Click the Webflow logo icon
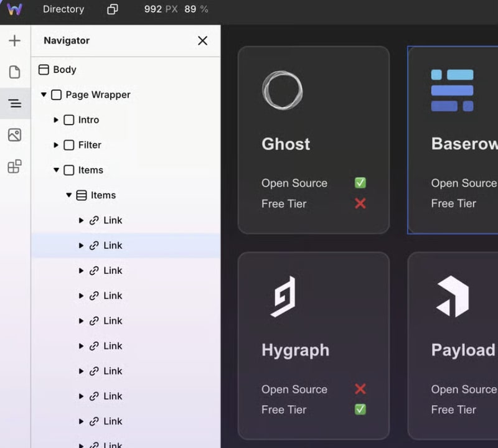 (x=15, y=9)
